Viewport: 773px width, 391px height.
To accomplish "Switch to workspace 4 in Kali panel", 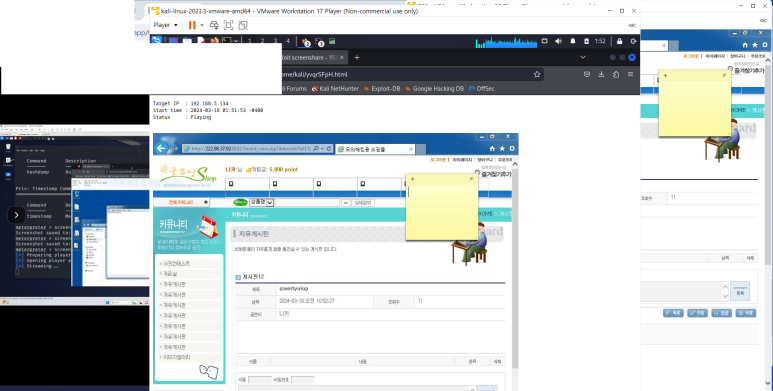I will coord(288,41).
